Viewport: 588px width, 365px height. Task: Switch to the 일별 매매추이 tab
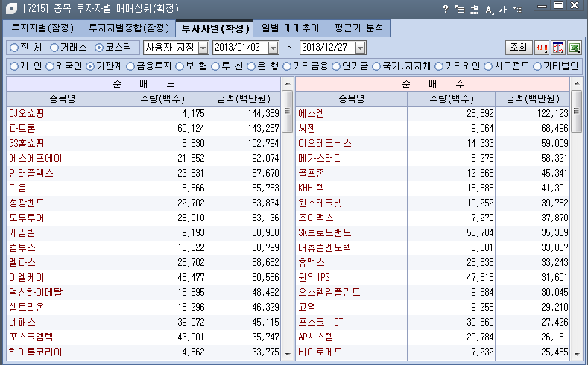290,29
